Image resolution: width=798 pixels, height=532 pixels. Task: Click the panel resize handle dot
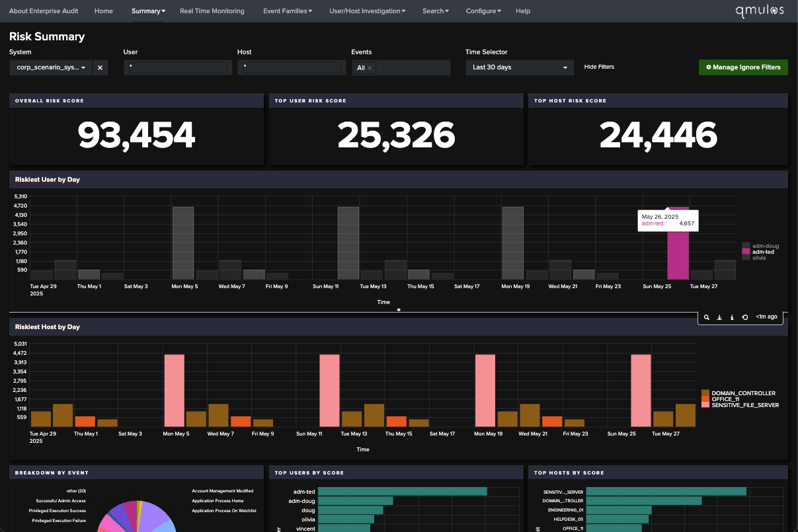click(399, 309)
